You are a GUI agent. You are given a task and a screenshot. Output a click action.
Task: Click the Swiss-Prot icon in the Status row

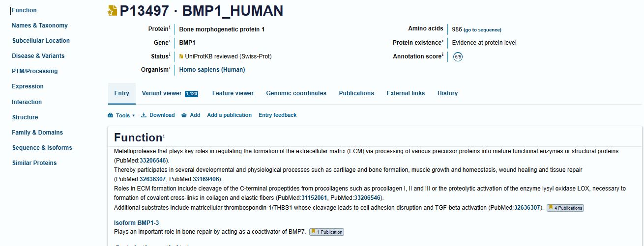[181, 56]
